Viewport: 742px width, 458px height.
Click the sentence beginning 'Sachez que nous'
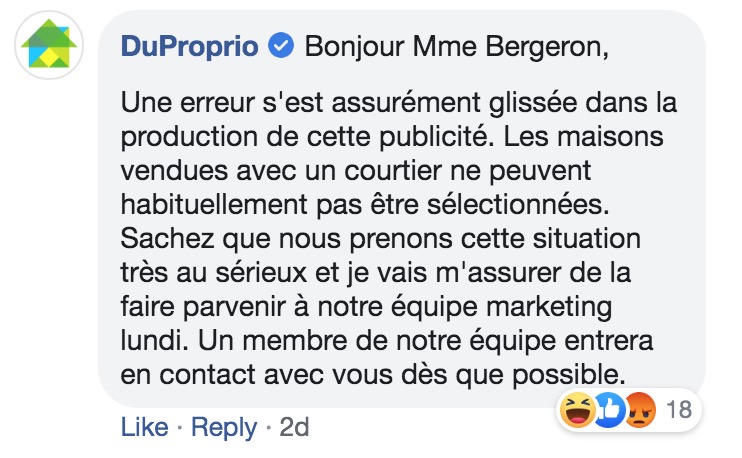coord(381,238)
